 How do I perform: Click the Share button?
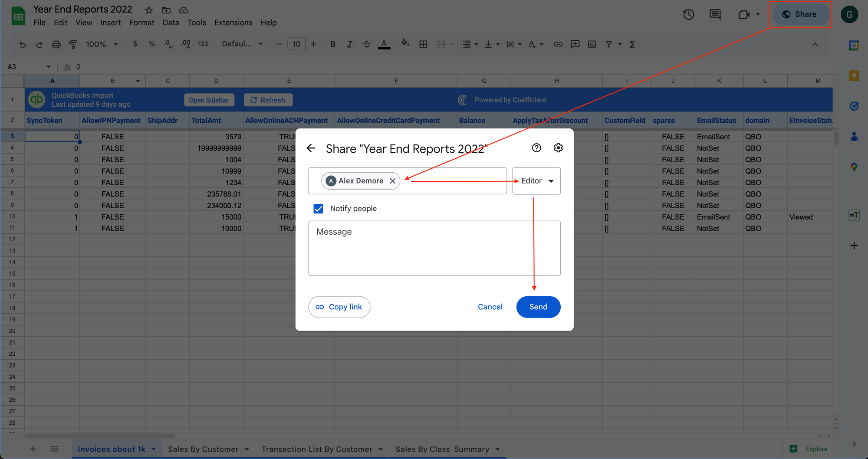800,14
